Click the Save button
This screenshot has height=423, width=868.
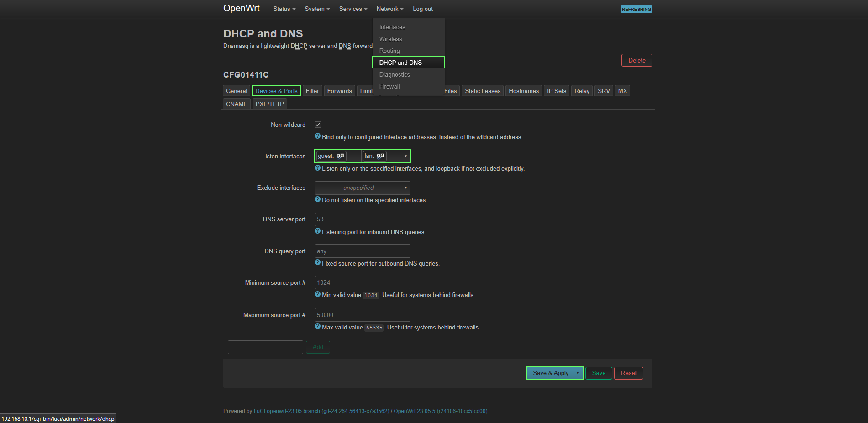599,373
